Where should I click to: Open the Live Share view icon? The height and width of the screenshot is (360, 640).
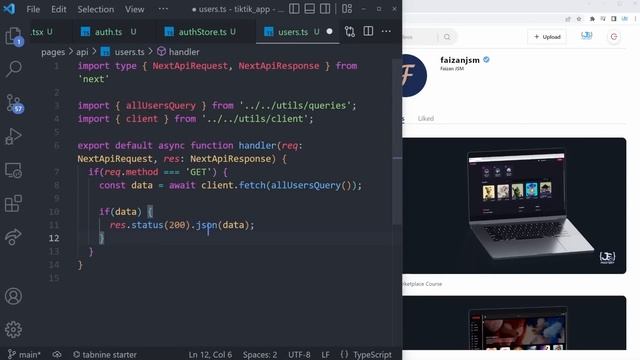pyautogui.click(x=13, y=236)
